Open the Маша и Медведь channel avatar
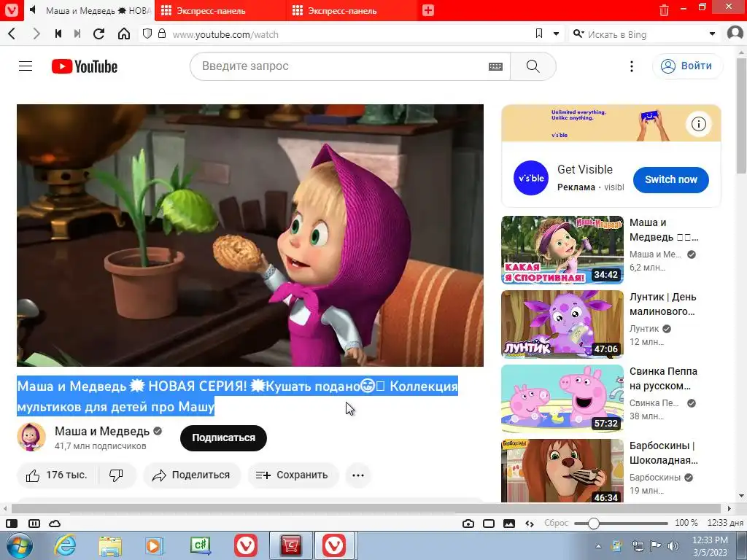747x560 pixels. [x=31, y=437]
